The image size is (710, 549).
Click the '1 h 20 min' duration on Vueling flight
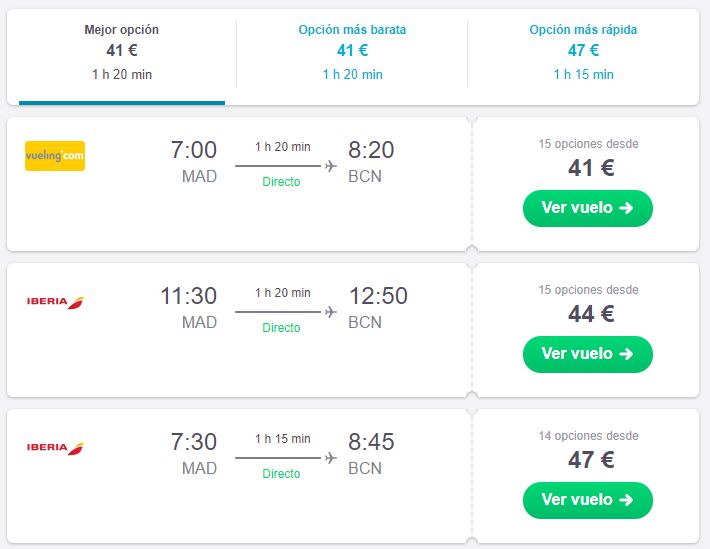pos(282,147)
